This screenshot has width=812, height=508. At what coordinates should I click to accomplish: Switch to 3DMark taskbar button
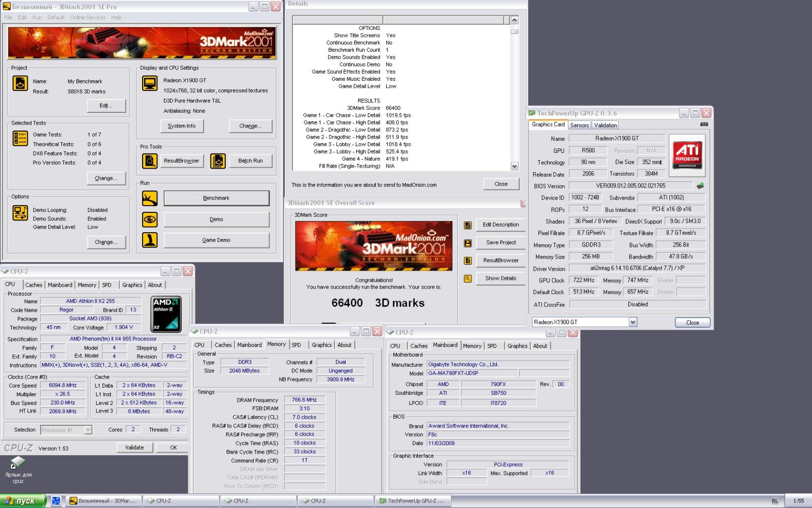[x=104, y=501]
